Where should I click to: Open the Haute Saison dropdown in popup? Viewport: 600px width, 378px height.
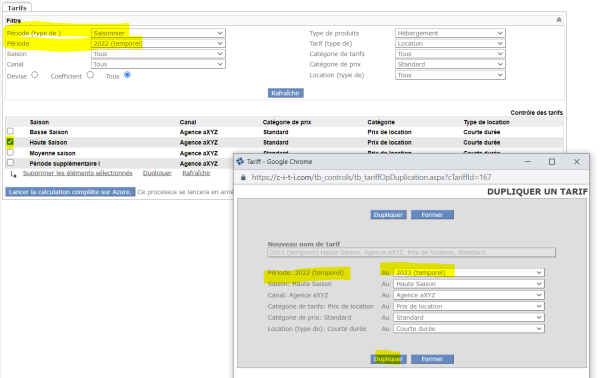[469, 284]
